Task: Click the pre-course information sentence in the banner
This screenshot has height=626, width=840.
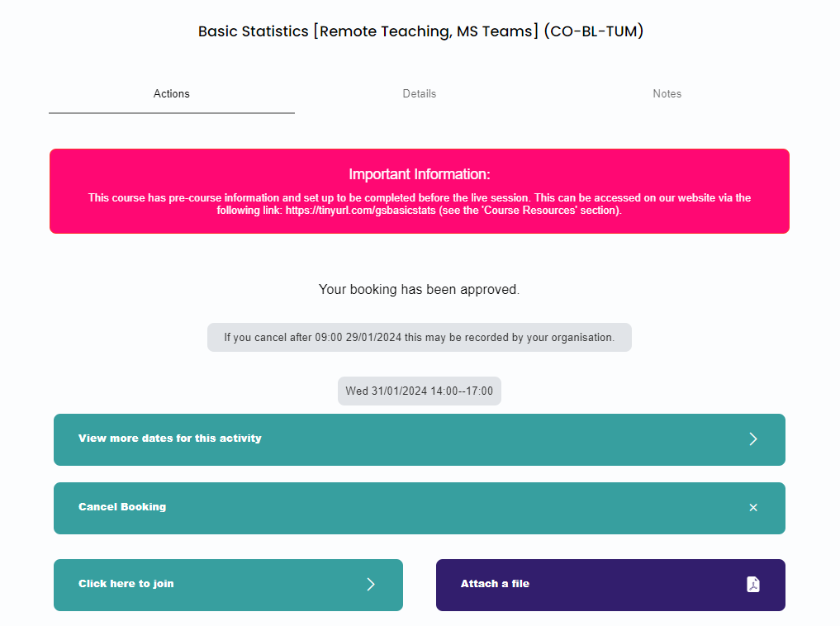Action: [420, 198]
